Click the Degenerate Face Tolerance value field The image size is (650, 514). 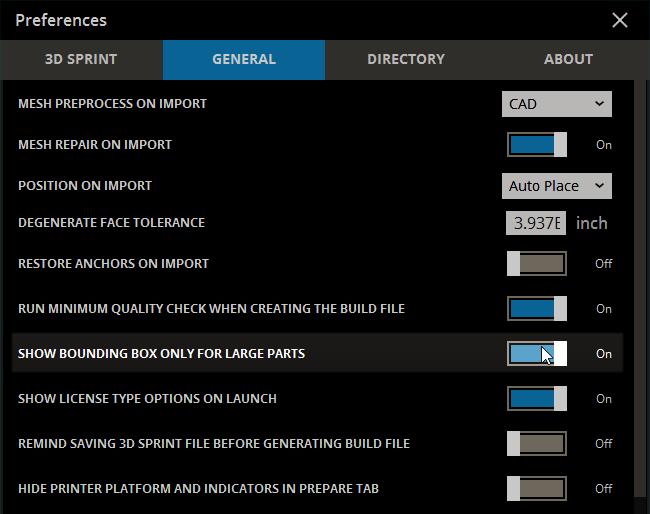536,223
